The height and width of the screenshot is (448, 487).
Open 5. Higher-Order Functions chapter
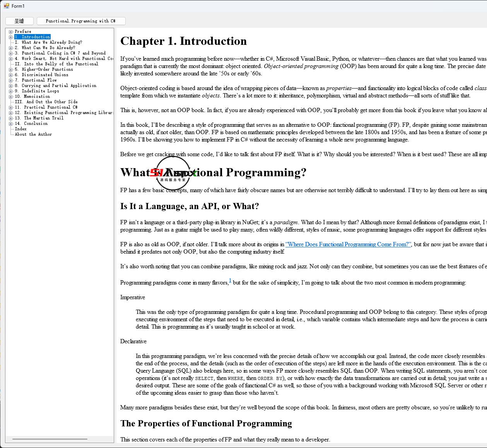pyautogui.click(x=44, y=70)
